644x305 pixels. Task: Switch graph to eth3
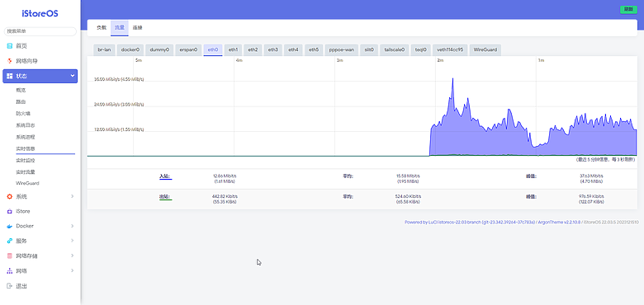coord(273,49)
